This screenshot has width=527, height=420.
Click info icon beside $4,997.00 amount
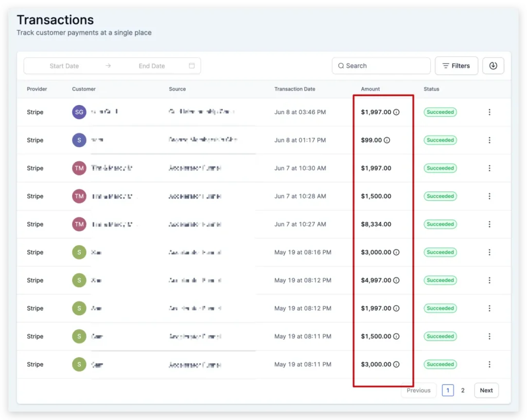[x=396, y=280]
